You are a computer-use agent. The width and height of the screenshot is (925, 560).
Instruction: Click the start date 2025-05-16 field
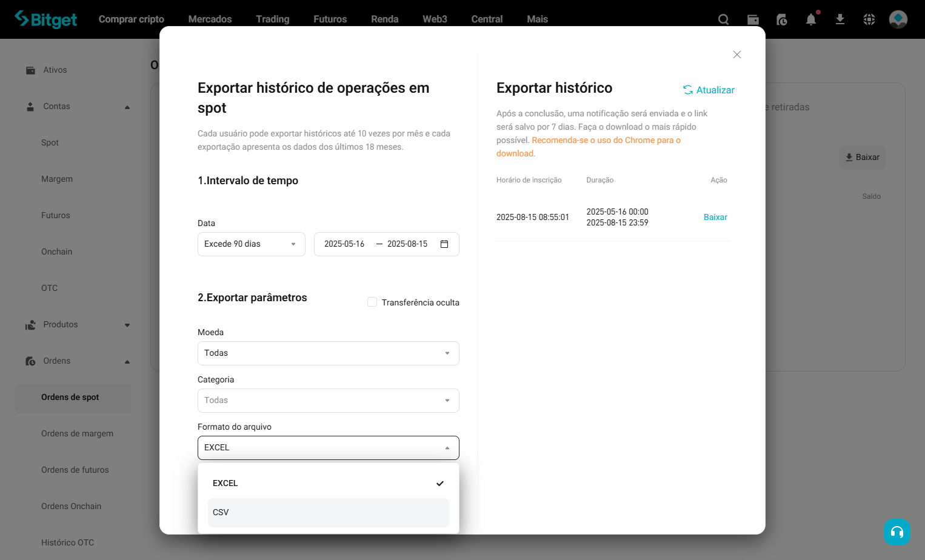[x=344, y=244]
